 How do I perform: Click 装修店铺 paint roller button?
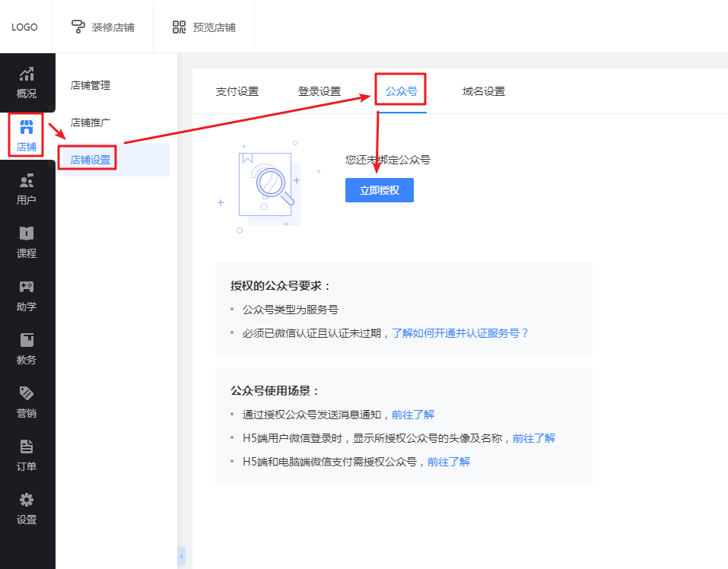[103, 27]
